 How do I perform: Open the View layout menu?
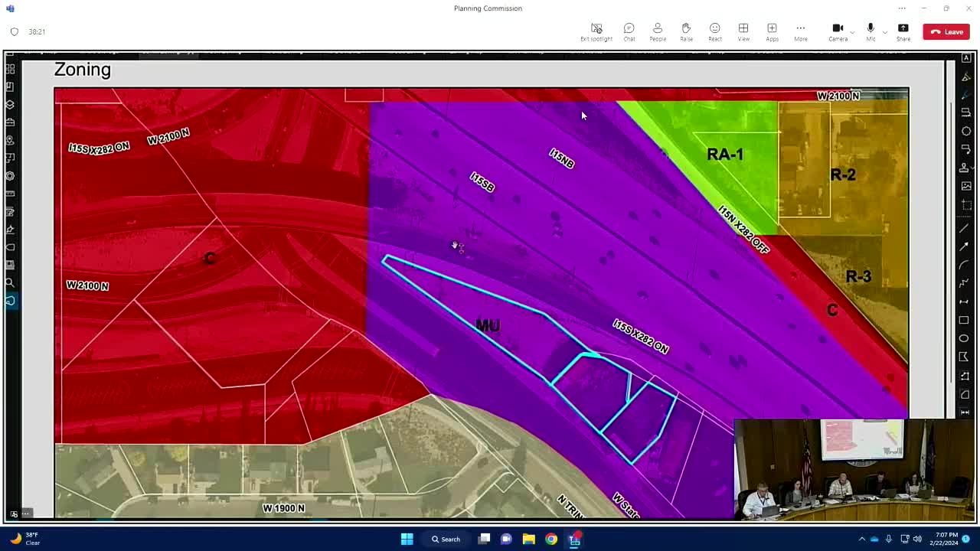(x=743, y=31)
